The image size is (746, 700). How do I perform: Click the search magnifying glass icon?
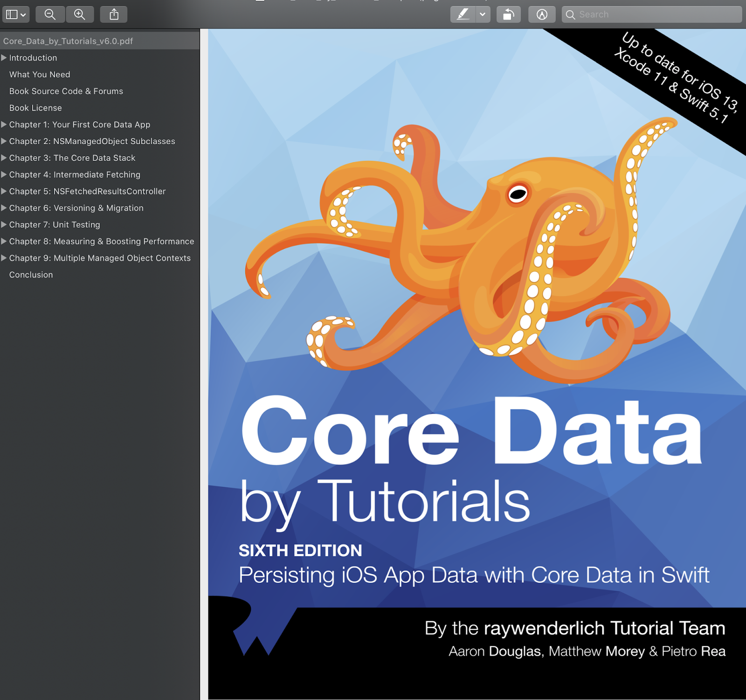570,15
